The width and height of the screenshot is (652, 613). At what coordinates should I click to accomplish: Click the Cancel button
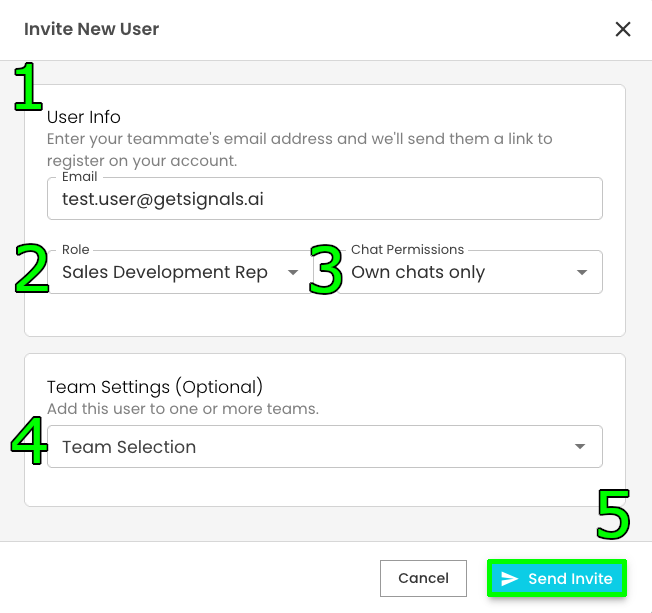[423, 578]
